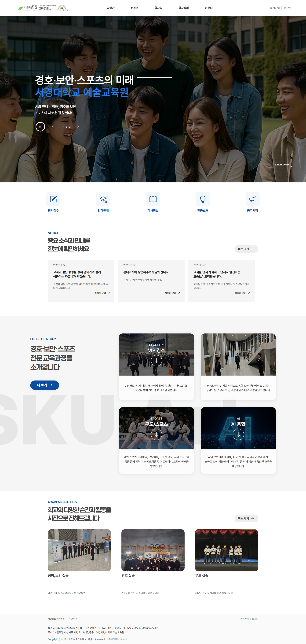Click the 학사정보 open book icon
Viewport: 306px width, 644px height.
click(153, 199)
